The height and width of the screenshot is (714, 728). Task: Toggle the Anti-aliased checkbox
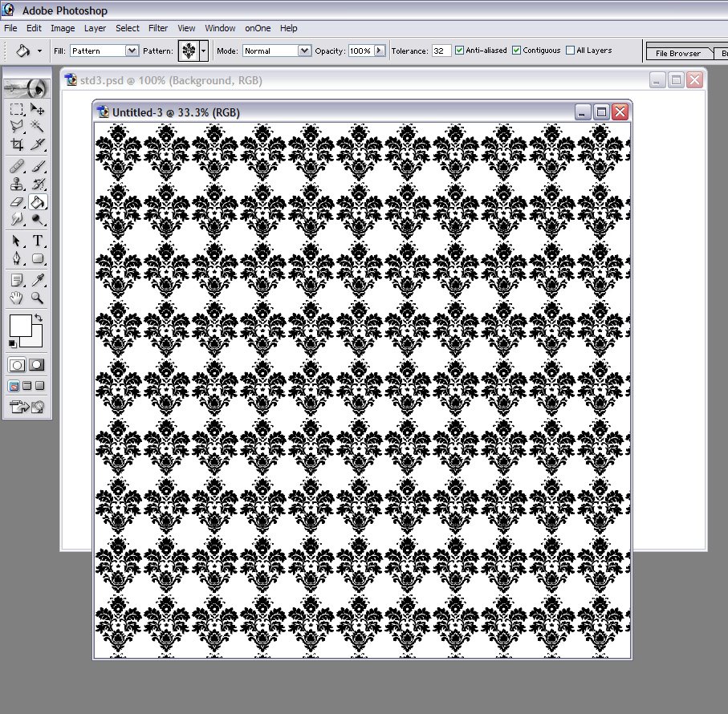[459, 50]
